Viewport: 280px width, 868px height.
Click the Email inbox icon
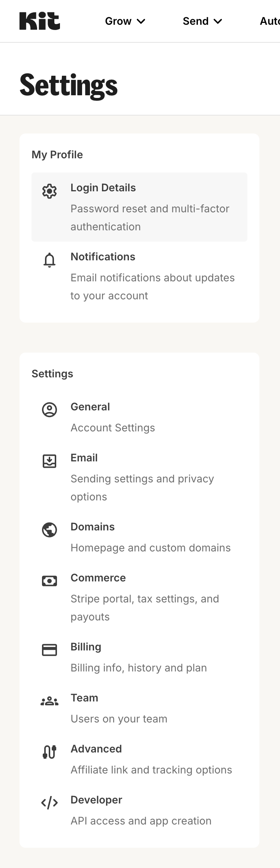tap(49, 461)
